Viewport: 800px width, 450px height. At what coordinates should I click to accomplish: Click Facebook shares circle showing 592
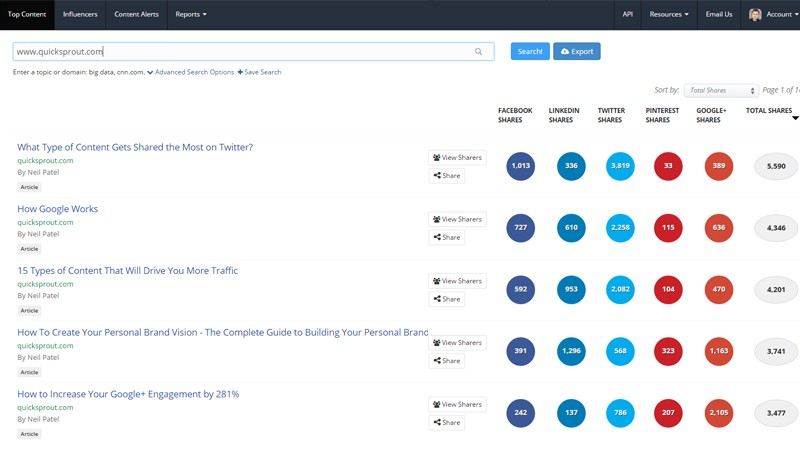[x=520, y=289]
